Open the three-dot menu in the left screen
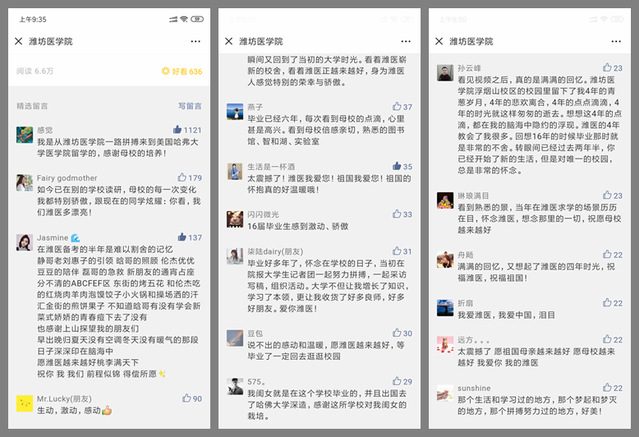This screenshot has height=437, width=639. point(196,41)
